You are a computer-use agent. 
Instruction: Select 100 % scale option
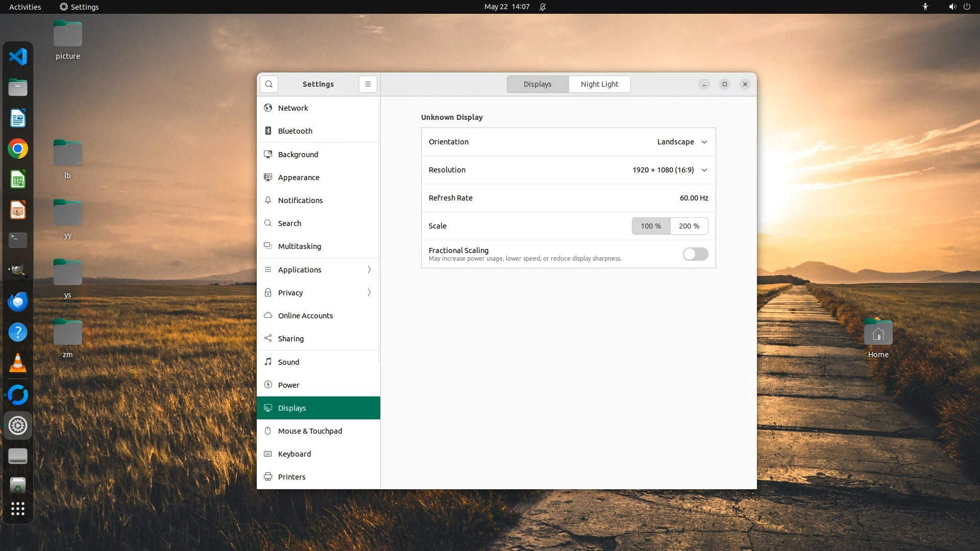[x=651, y=226]
